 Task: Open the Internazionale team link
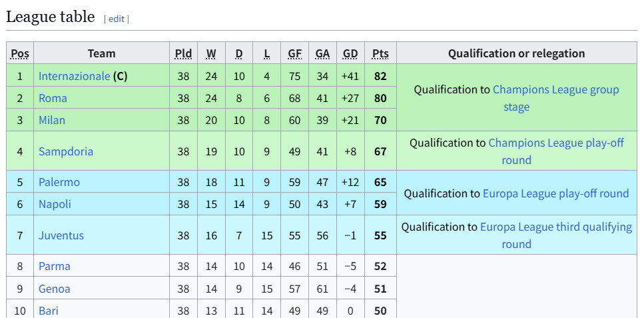click(x=74, y=76)
